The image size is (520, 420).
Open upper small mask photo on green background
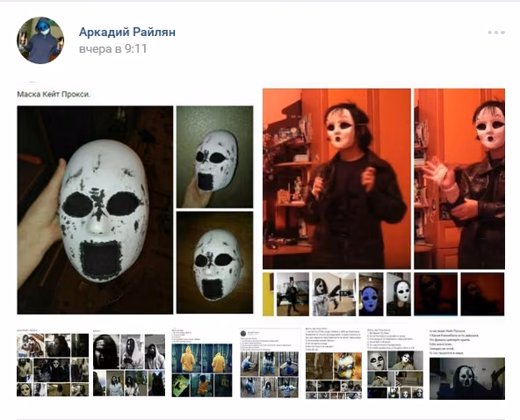pos(214,157)
